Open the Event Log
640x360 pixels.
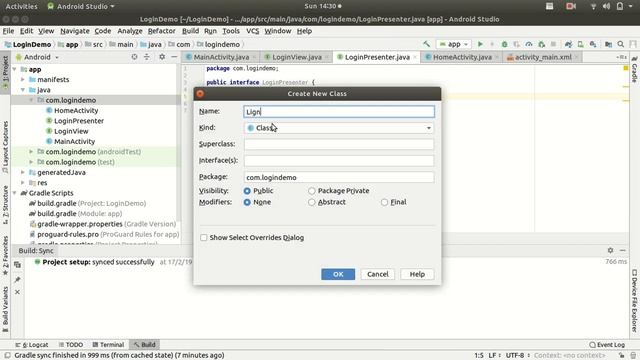[x=607, y=345]
